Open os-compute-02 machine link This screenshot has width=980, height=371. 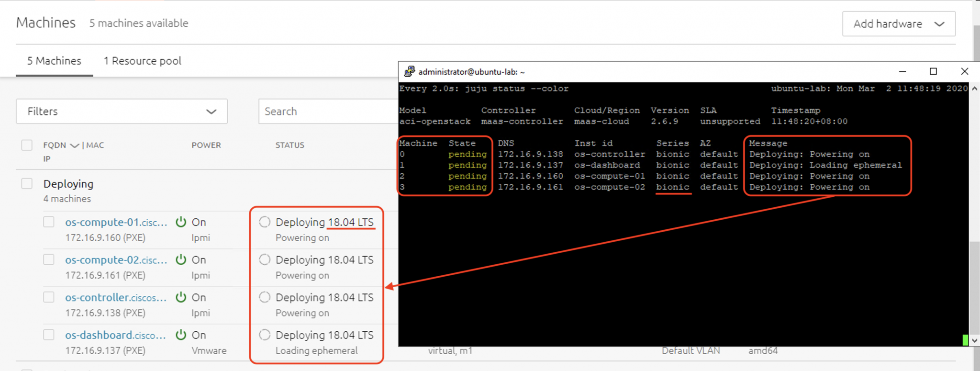[116, 259]
